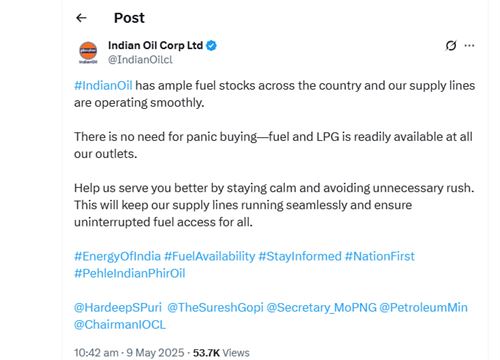Open the #IndianOil hashtag
The height and width of the screenshot is (360, 500).
[103, 86]
